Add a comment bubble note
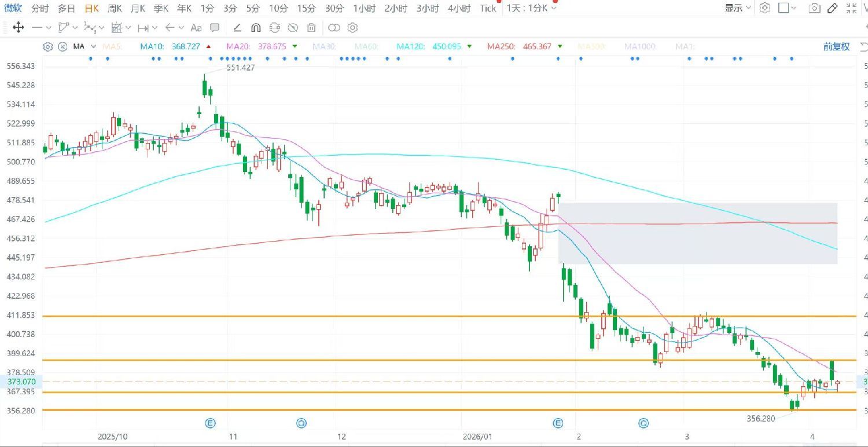 point(215,28)
